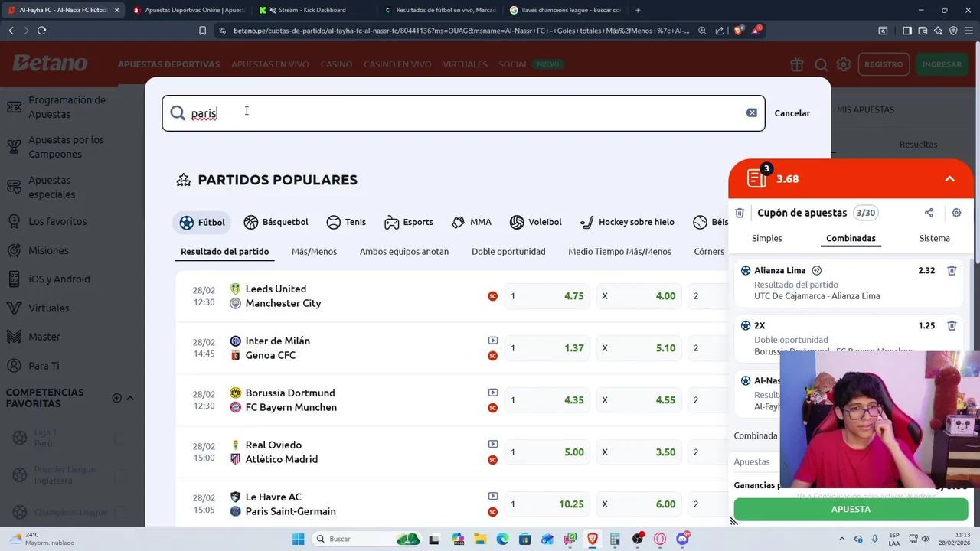The height and width of the screenshot is (551, 980).
Task: Switch to Doble oportunidad market tab
Action: point(508,252)
